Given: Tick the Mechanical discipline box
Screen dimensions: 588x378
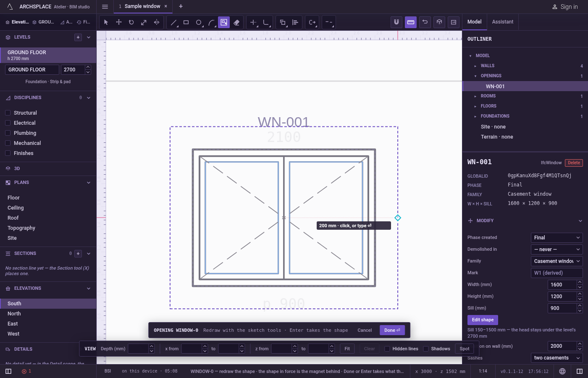Looking at the screenshot, I should tap(8, 143).
